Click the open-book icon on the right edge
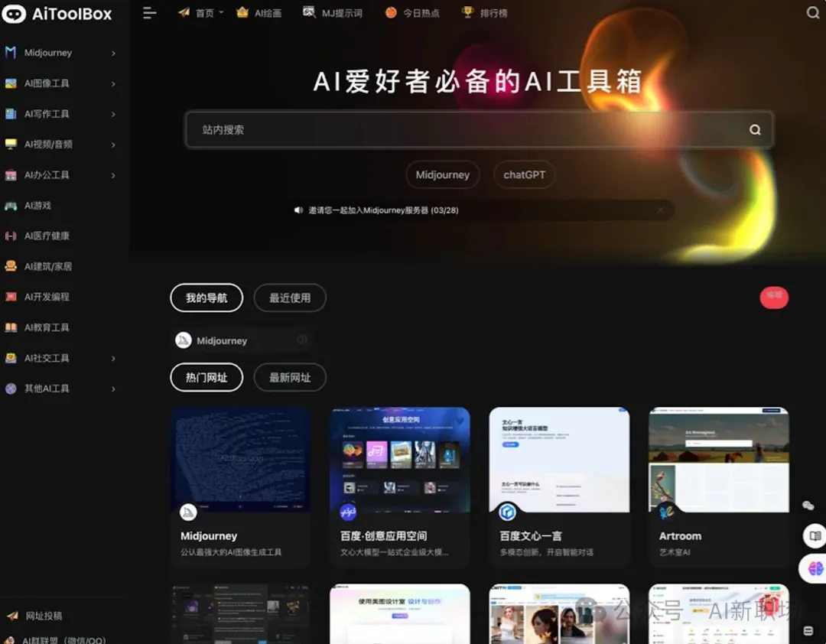The image size is (826, 644). point(814,536)
